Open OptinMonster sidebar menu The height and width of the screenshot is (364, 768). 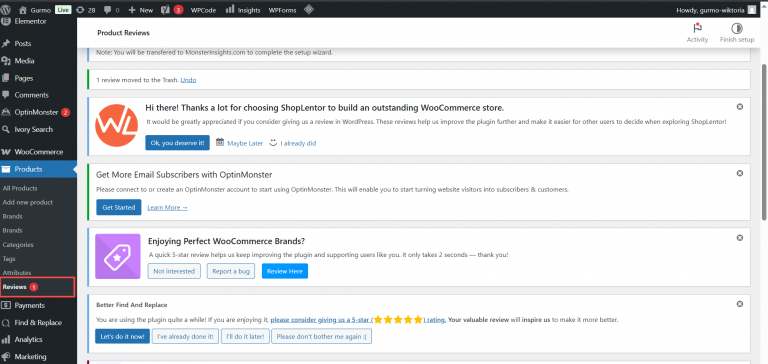click(x=36, y=112)
